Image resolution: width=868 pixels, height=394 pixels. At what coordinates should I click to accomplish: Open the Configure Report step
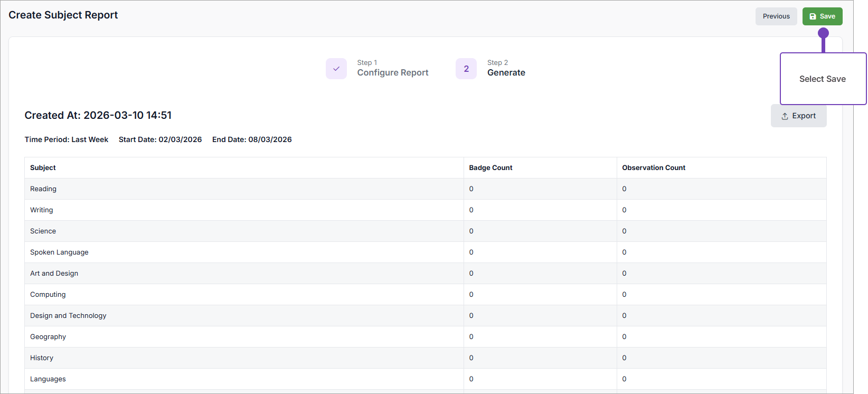click(x=392, y=73)
